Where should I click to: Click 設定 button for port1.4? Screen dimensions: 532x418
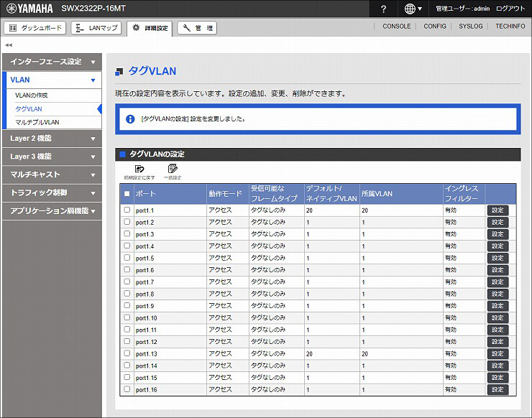click(497, 246)
